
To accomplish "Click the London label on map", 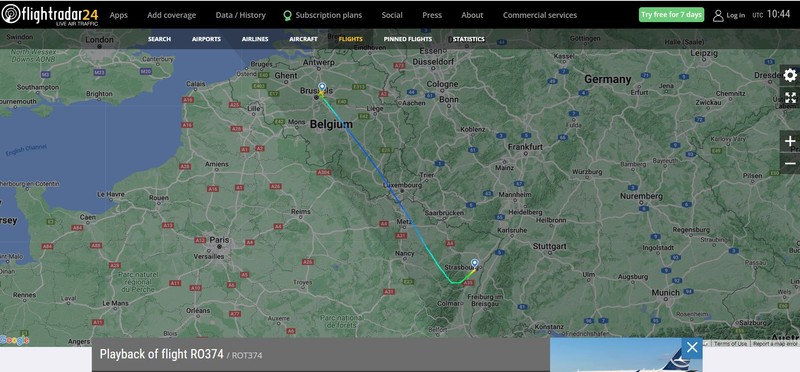I will [99, 39].
